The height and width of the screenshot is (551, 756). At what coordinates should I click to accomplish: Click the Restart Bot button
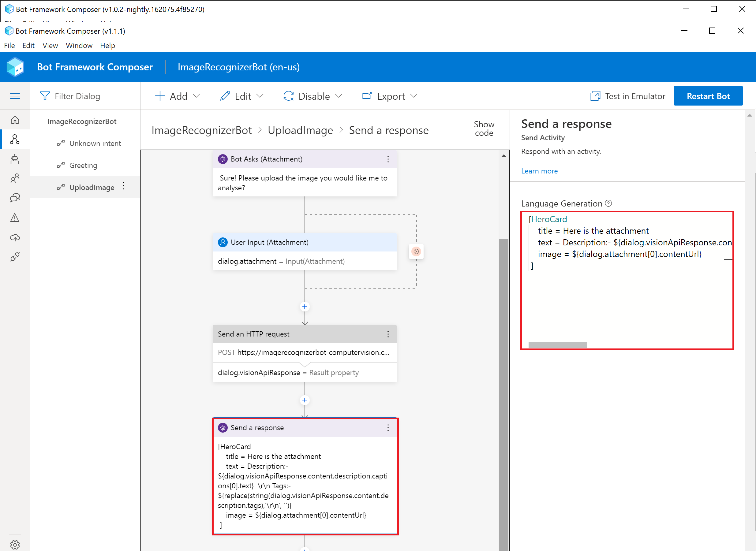tap(708, 96)
